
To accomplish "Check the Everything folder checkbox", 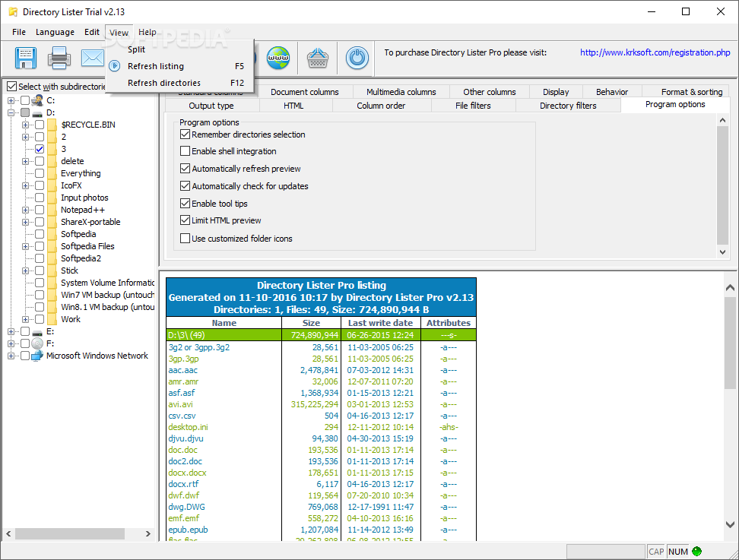I will coord(40,173).
